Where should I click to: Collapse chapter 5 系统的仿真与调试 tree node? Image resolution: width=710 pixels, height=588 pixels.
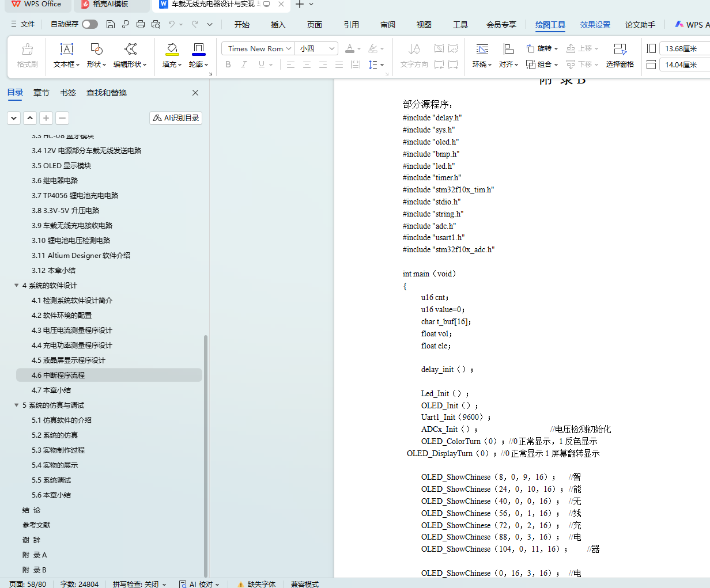(16, 405)
